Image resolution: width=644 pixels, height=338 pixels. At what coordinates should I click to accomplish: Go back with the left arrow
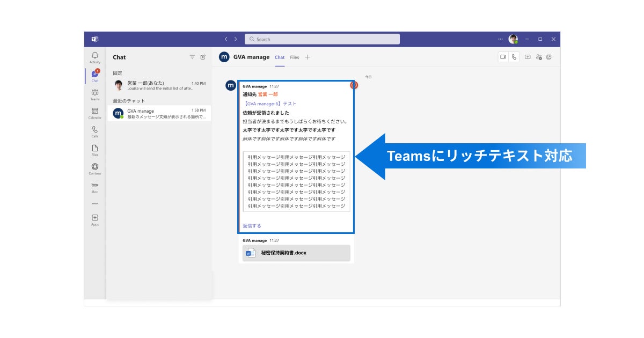(x=226, y=39)
